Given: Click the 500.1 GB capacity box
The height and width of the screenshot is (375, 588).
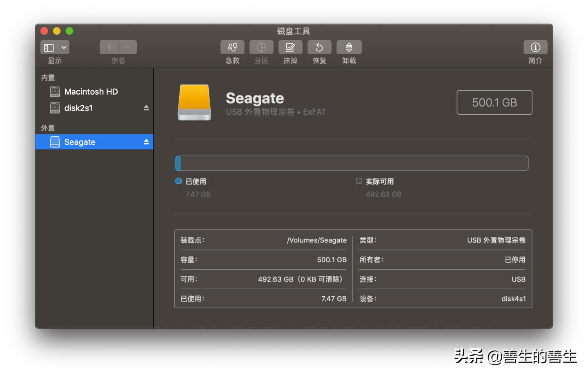Looking at the screenshot, I should [x=494, y=102].
